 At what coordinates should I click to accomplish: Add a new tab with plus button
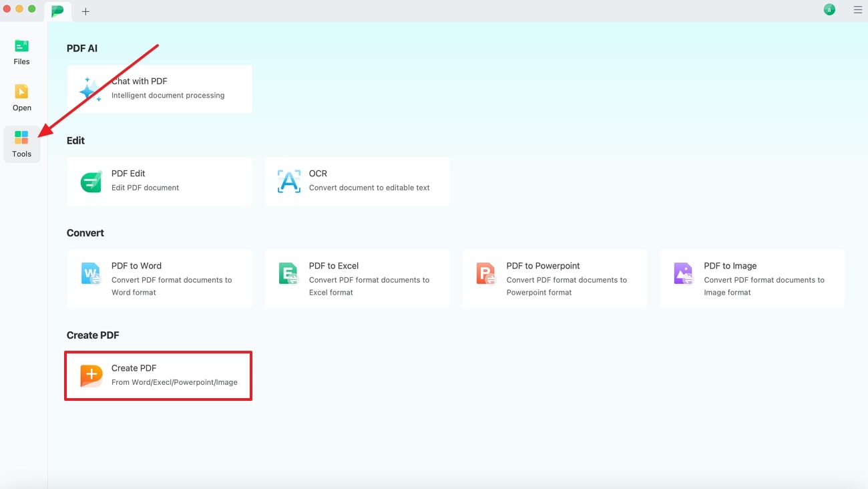click(x=85, y=11)
